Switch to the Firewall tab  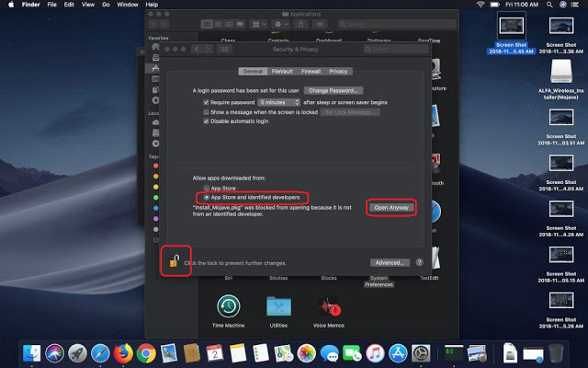[311, 71]
